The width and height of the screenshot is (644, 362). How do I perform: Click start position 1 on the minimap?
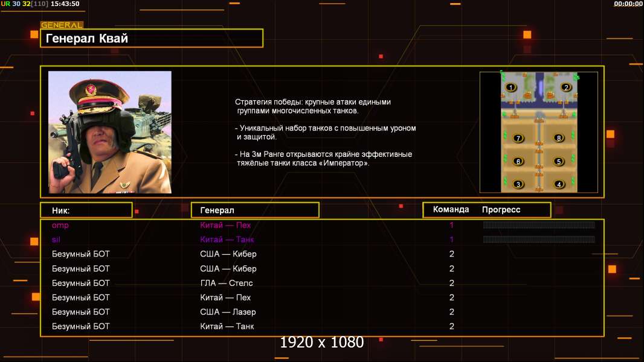click(511, 87)
